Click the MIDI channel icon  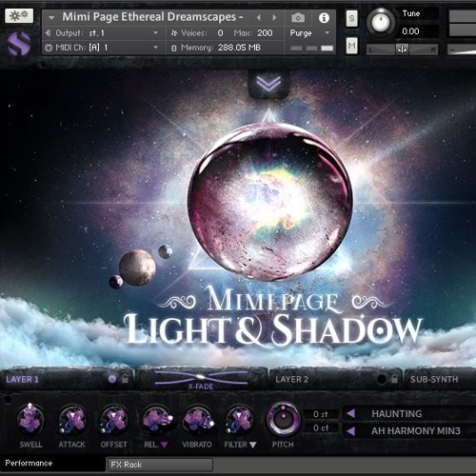49,48
